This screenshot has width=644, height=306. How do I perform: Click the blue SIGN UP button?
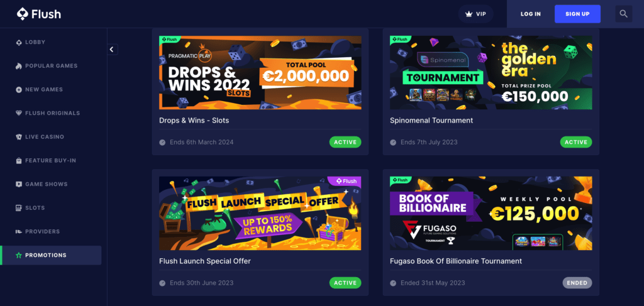[x=577, y=14]
